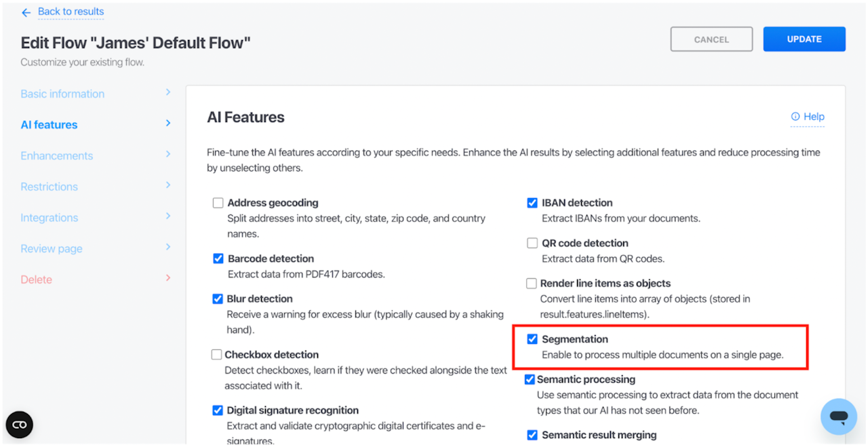Uncheck IBAN detection
The width and height of the screenshot is (868, 445).
[x=532, y=203]
